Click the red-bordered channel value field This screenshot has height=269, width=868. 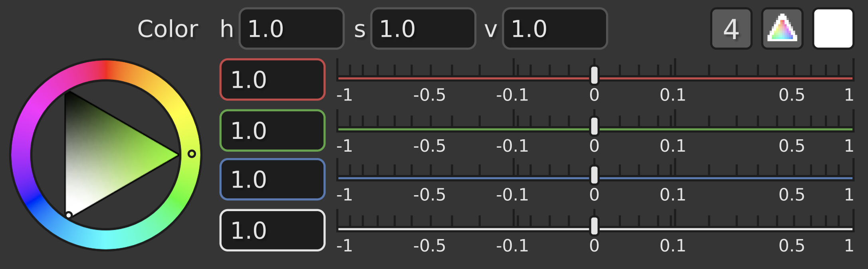[x=272, y=79]
